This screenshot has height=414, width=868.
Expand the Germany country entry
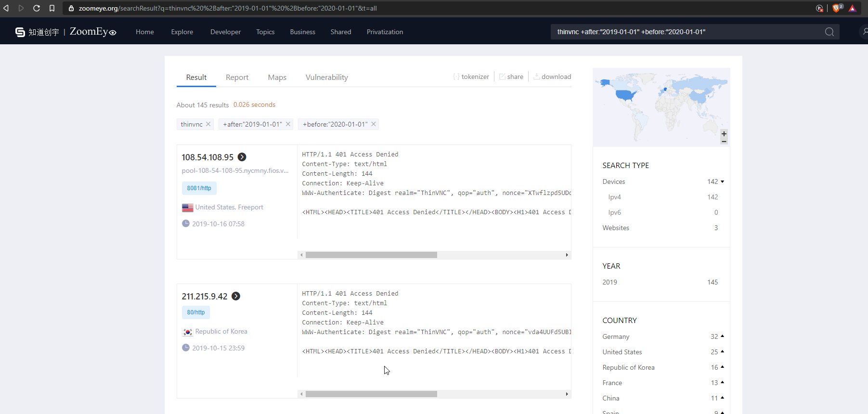point(722,336)
